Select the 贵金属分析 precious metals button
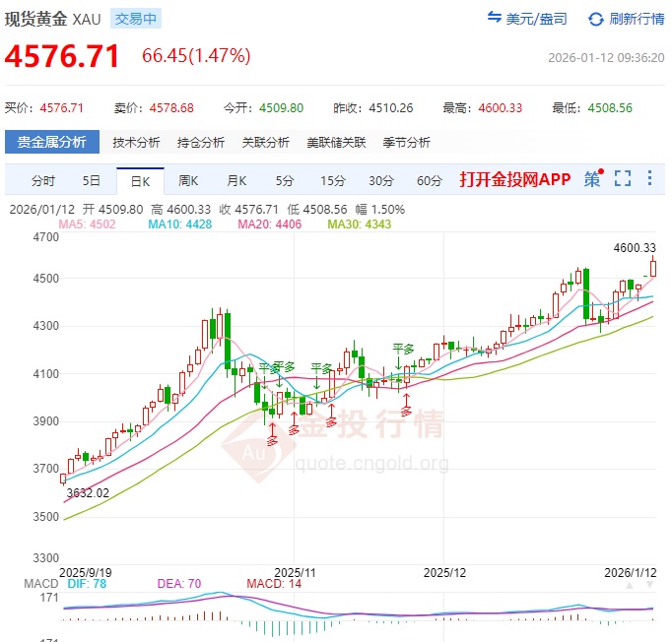Image resolution: width=672 pixels, height=642 pixels. coord(52,142)
